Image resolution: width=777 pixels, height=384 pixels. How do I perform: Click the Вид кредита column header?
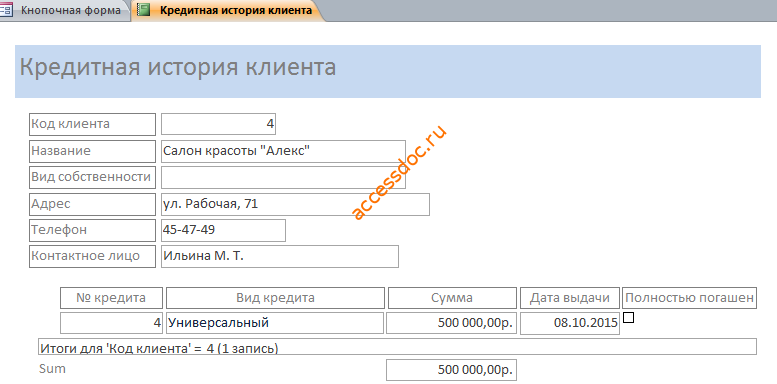click(x=275, y=298)
